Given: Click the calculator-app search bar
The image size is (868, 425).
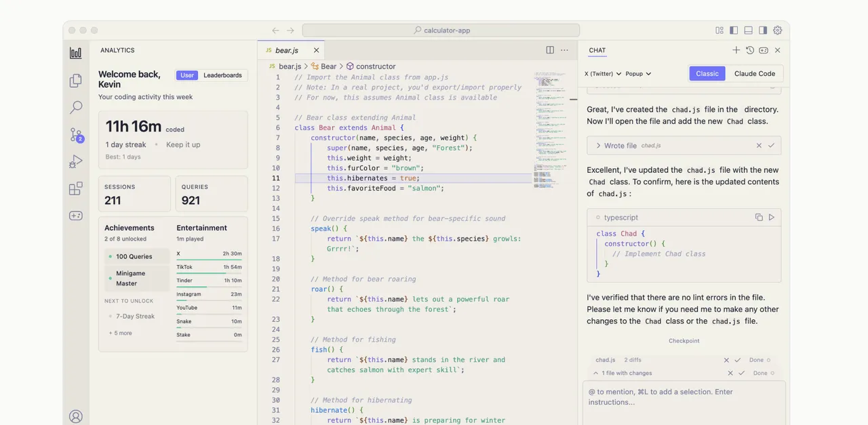Looking at the screenshot, I should click(441, 31).
